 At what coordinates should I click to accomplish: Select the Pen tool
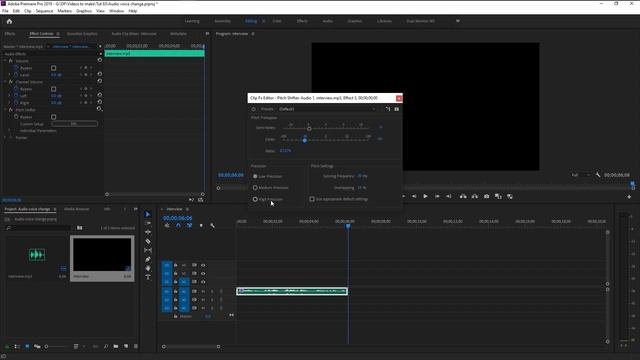pos(148,259)
